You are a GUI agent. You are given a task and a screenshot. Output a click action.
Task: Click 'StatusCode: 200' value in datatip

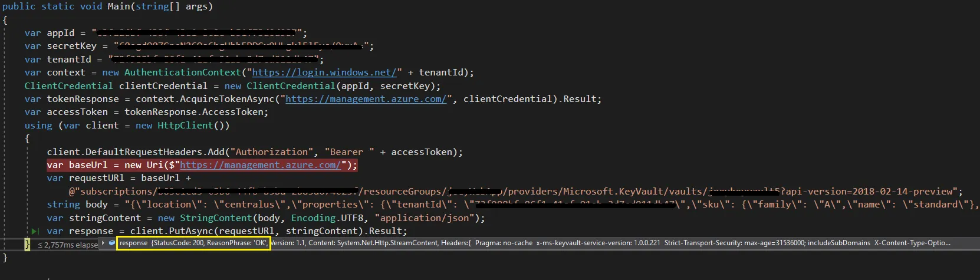point(179,243)
